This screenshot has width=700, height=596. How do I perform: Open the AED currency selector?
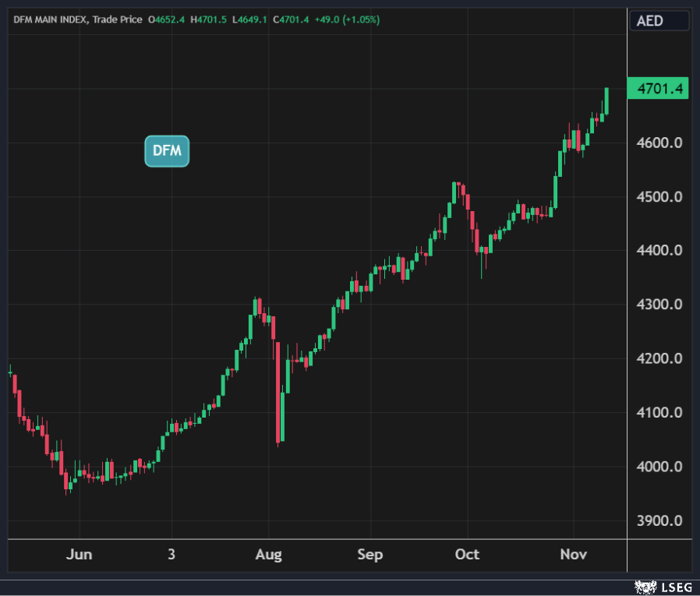coord(657,20)
